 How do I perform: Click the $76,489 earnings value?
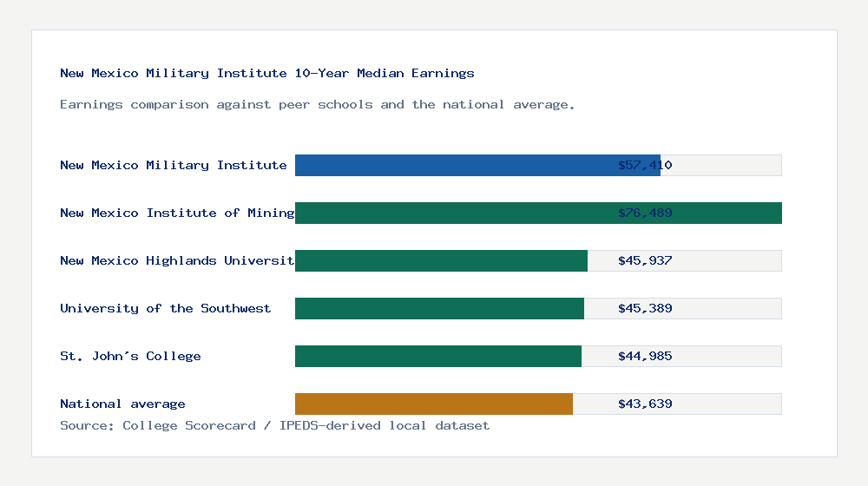(645, 213)
